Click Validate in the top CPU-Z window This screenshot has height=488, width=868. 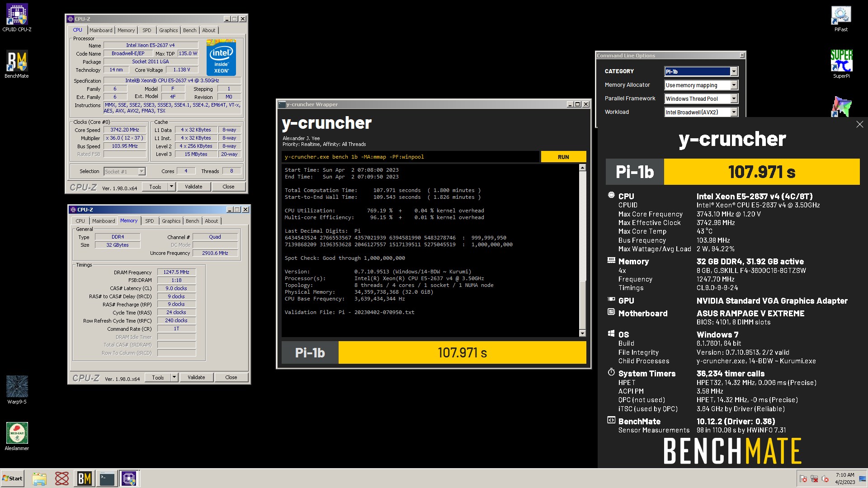tap(193, 187)
